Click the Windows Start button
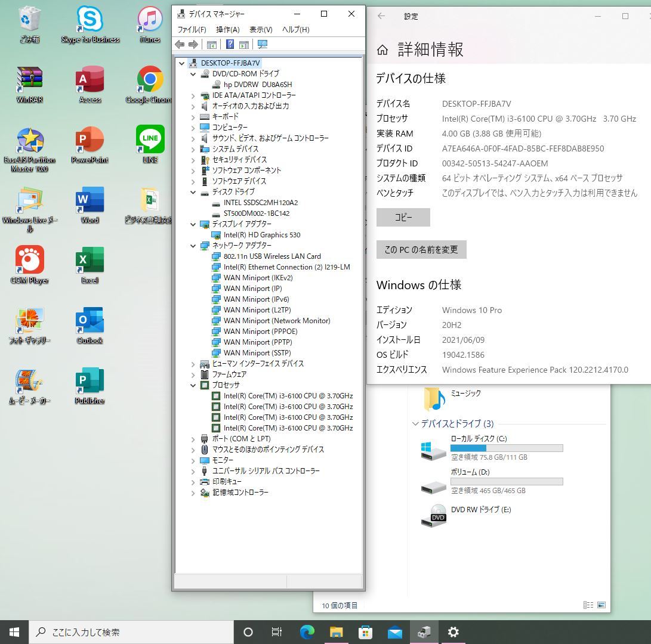651x644 pixels. pyautogui.click(x=14, y=632)
